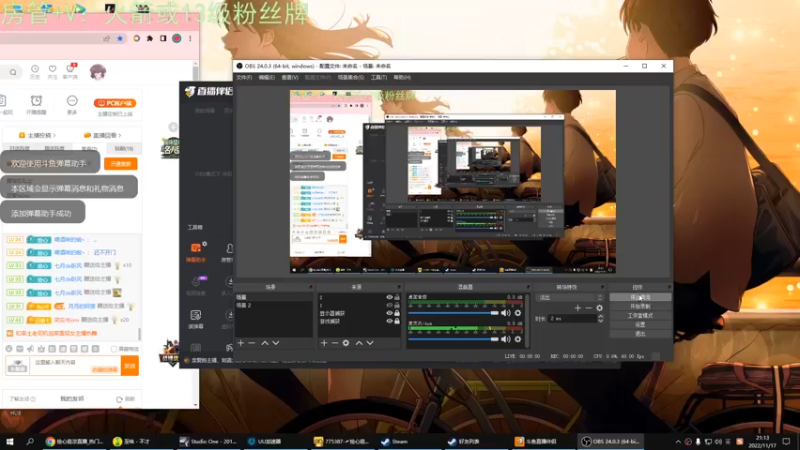The width and height of the screenshot is (800, 450).
Task: Click the user avatar in browser page
Action: point(97,72)
